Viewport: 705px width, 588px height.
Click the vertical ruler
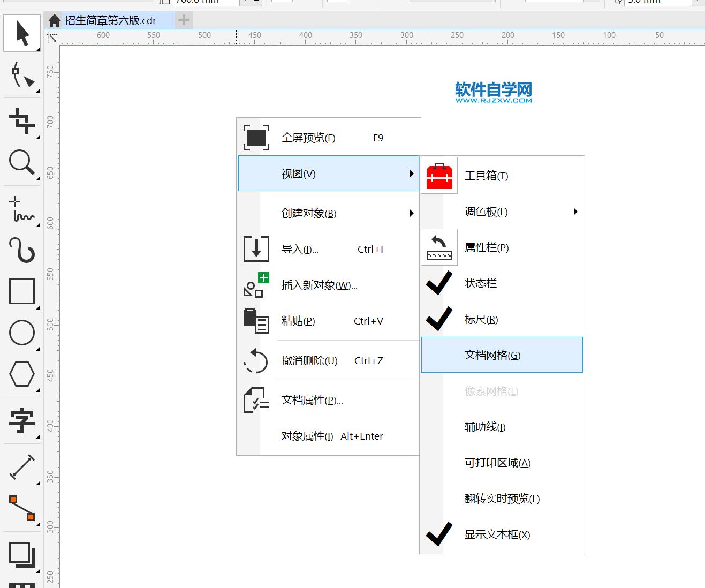[x=51, y=316]
